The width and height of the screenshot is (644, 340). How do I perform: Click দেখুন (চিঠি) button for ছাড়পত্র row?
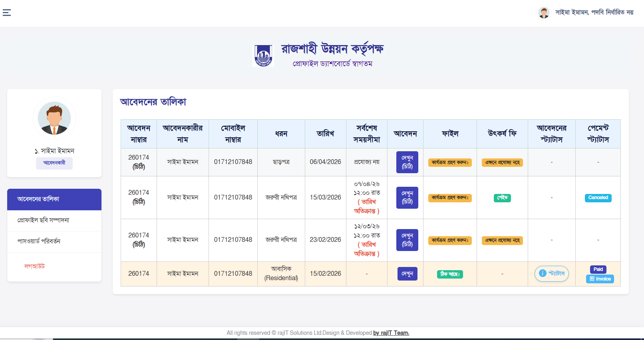pyautogui.click(x=407, y=162)
